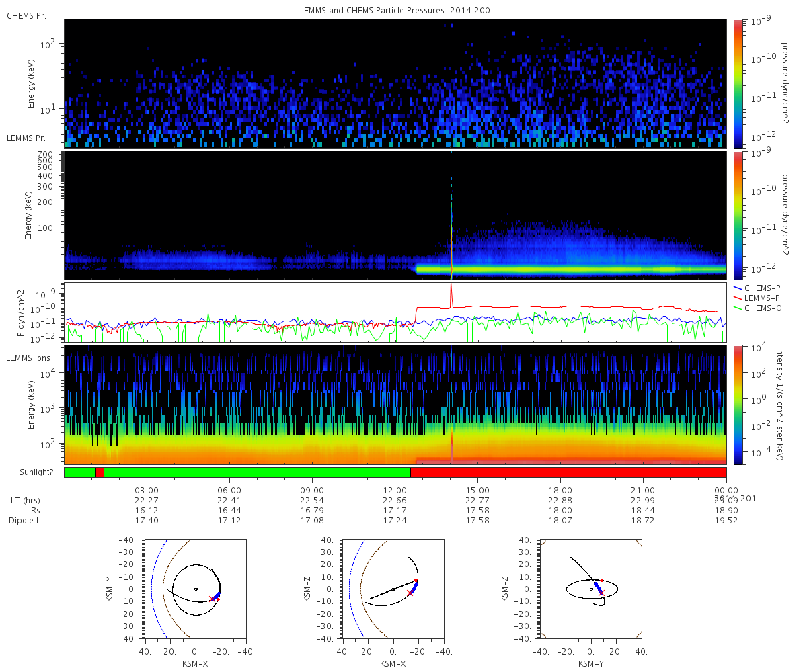Click the CHEMS pressure color bar
807x672 pixels.
tap(738, 83)
